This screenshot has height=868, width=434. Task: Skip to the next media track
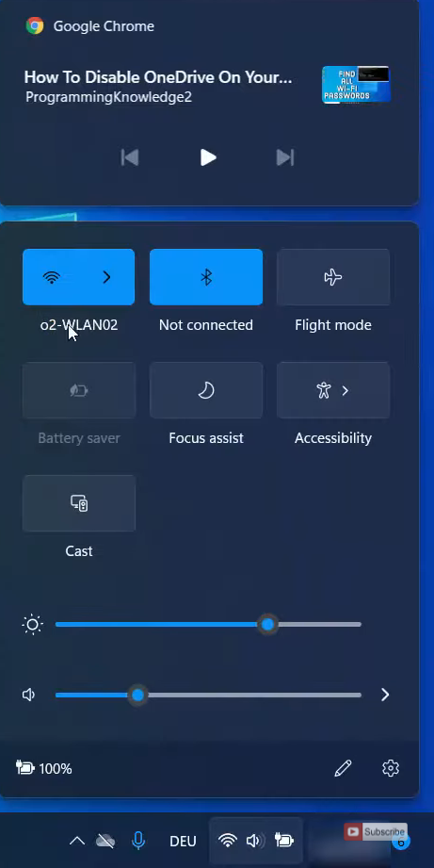click(285, 157)
